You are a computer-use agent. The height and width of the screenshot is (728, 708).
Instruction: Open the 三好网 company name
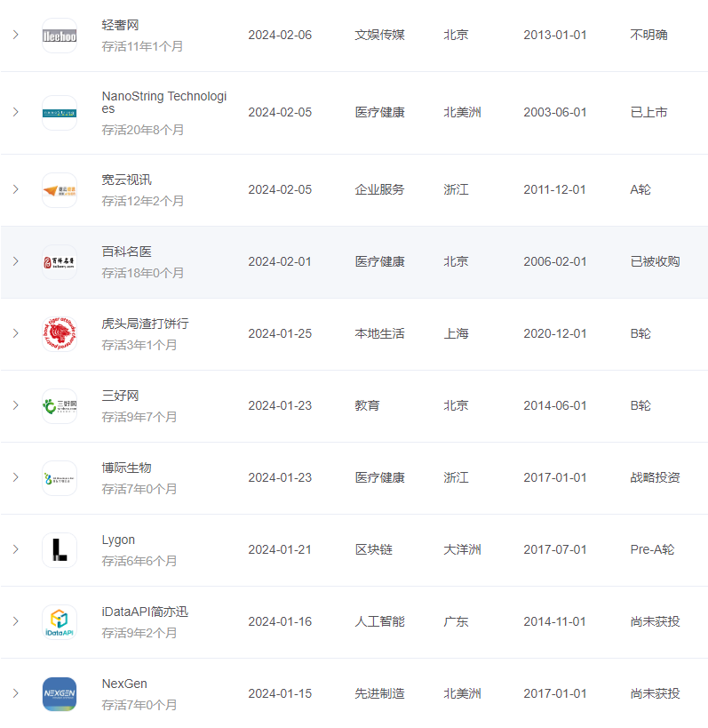tap(120, 396)
